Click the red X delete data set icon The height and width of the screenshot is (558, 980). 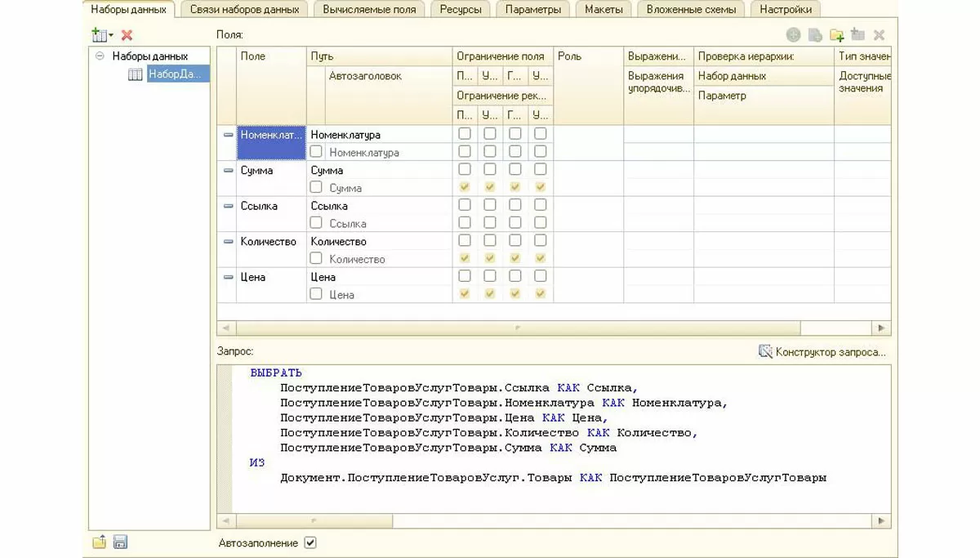pyautogui.click(x=127, y=35)
